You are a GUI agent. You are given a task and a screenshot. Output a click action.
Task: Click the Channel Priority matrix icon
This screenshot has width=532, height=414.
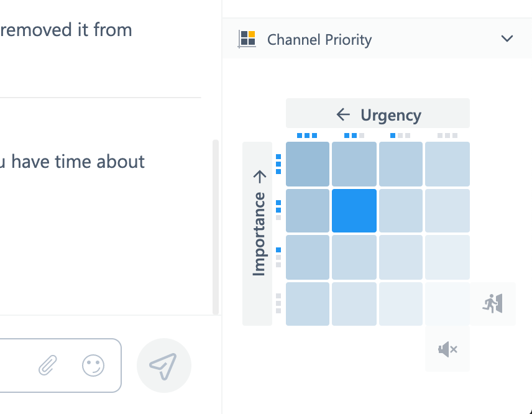click(x=247, y=39)
